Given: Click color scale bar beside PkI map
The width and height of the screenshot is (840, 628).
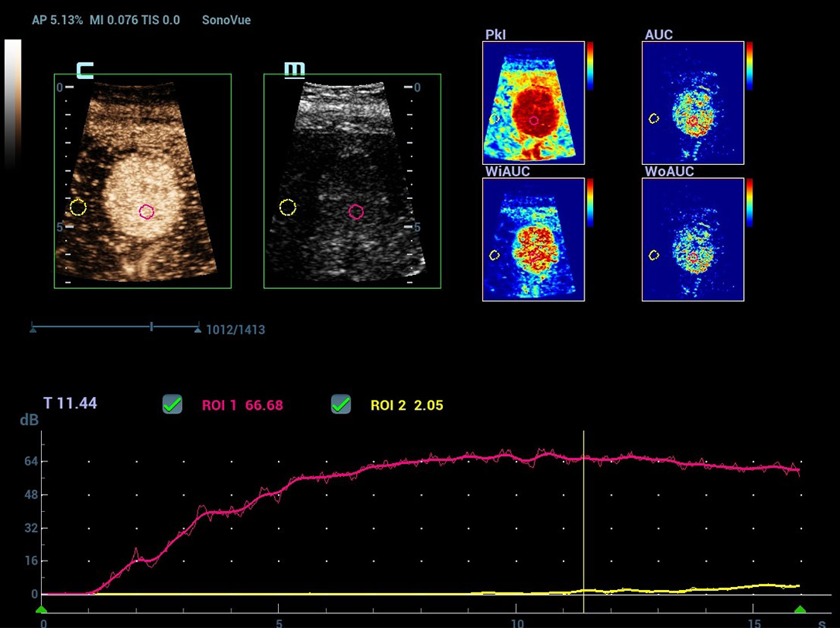Looking at the screenshot, I should click(590, 66).
